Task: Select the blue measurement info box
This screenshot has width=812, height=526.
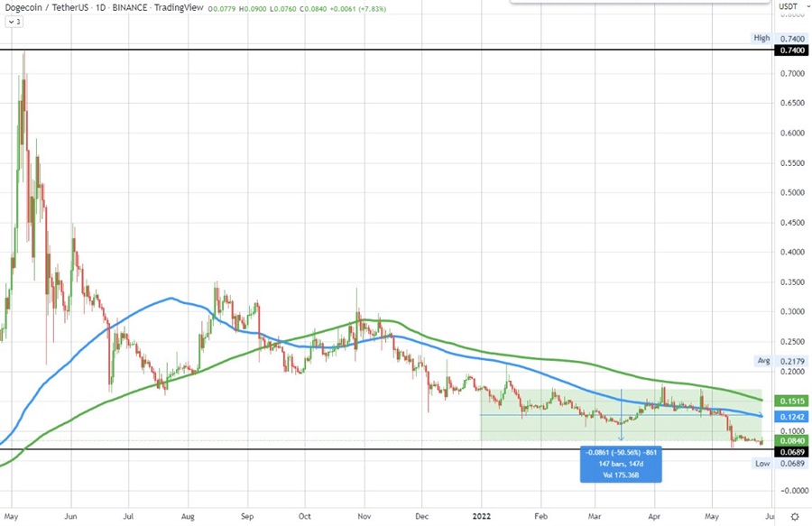Action: (x=620, y=463)
